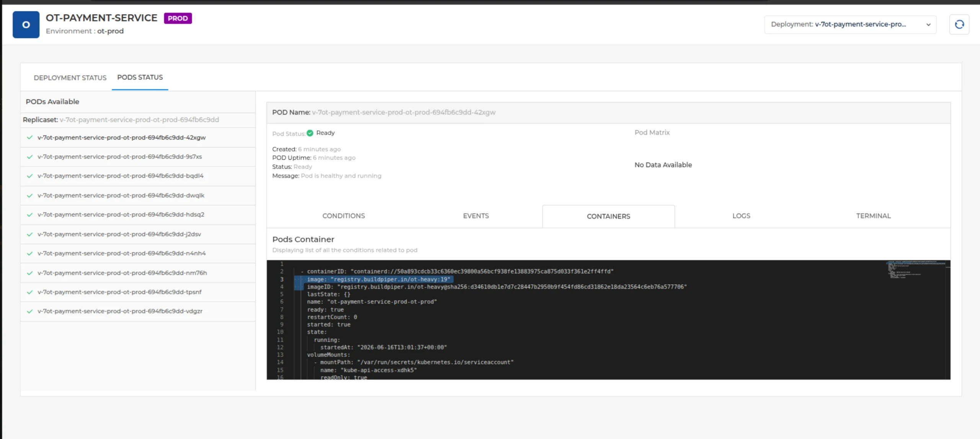Image resolution: width=980 pixels, height=439 pixels.
Task: Open the EVENTS tab
Action: coord(476,216)
